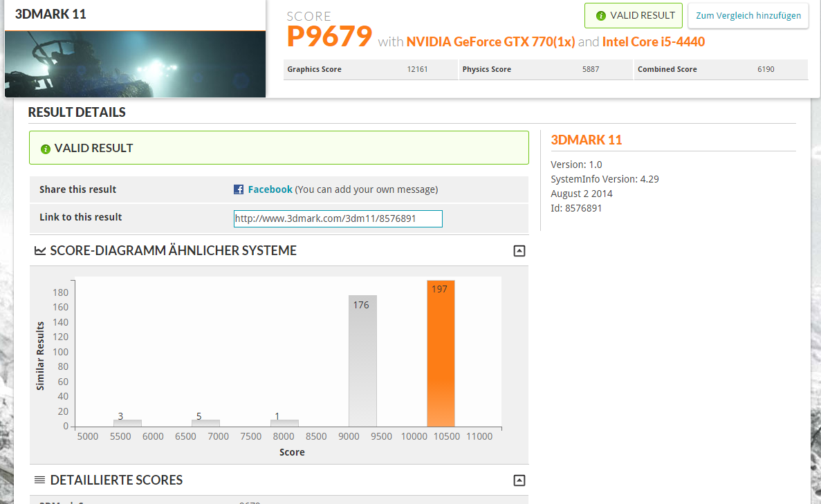Image resolution: width=821 pixels, height=504 pixels.
Task: Click 'SystemInfo Version: 4.29' text
Action: tap(605, 179)
